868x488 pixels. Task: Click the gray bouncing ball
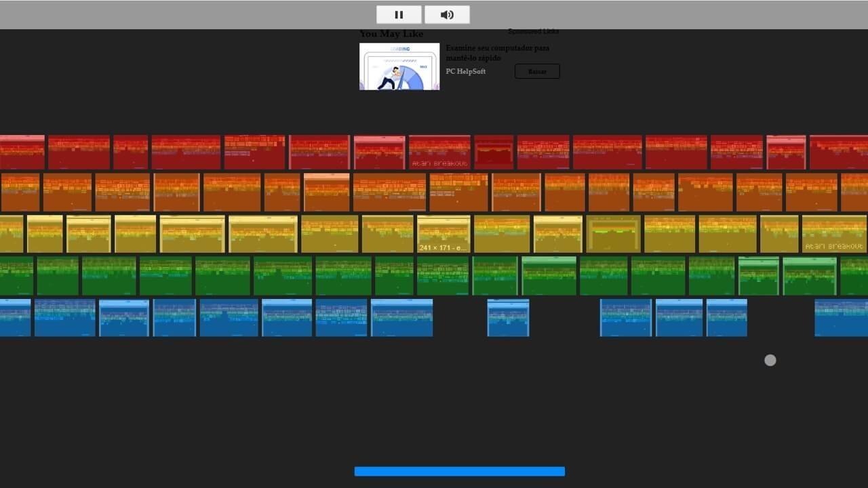pyautogui.click(x=770, y=360)
